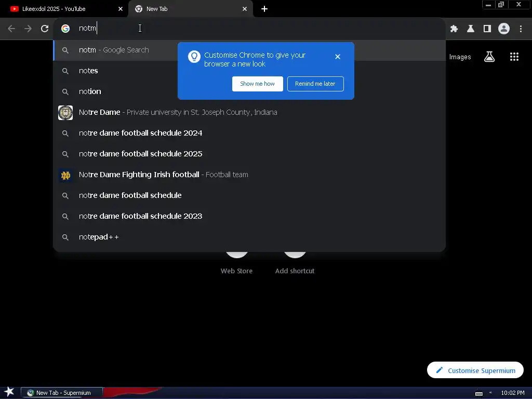The height and width of the screenshot is (399, 532).
Task: Open the Extensions puzzle icon
Action: [454, 29]
